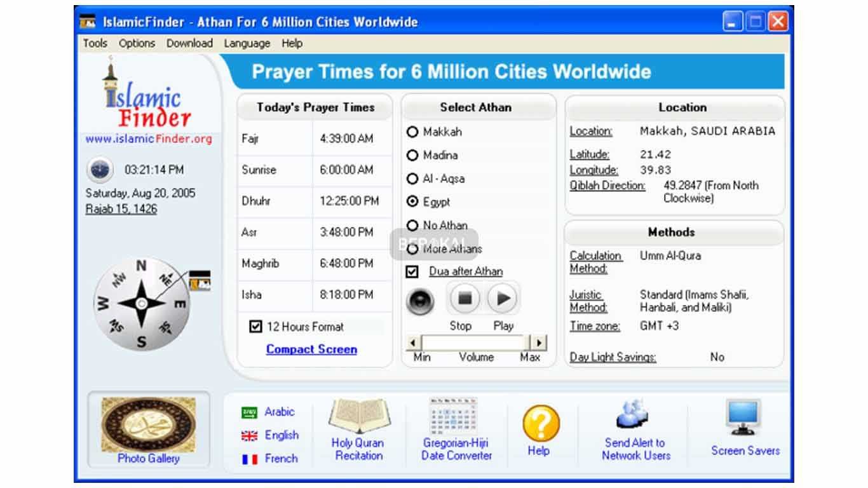Click the Send Alert to Network Users label
868x488 pixels.
click(635, 449)
